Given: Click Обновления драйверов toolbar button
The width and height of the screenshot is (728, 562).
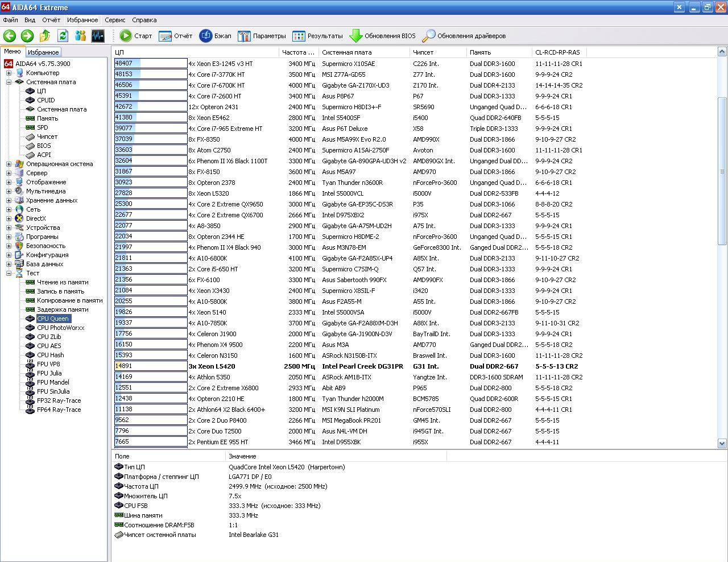Looking at the screenshot, I should click(x=464, y=36).
